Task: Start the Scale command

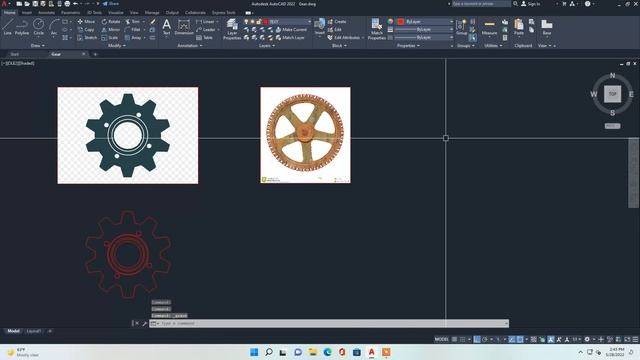Action: (x=110, y=38)
